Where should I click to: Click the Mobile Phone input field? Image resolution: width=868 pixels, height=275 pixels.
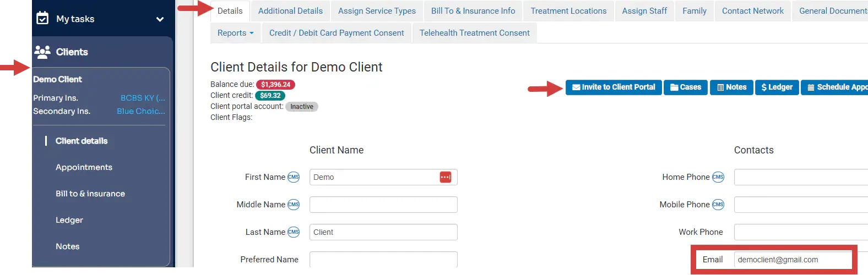(x=801, y=205)
